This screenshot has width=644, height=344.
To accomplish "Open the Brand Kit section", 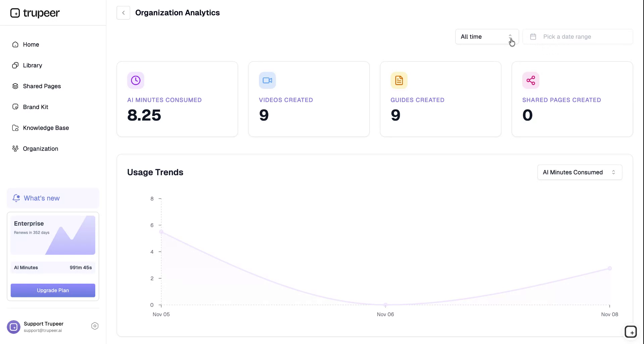I will [36, 107].
